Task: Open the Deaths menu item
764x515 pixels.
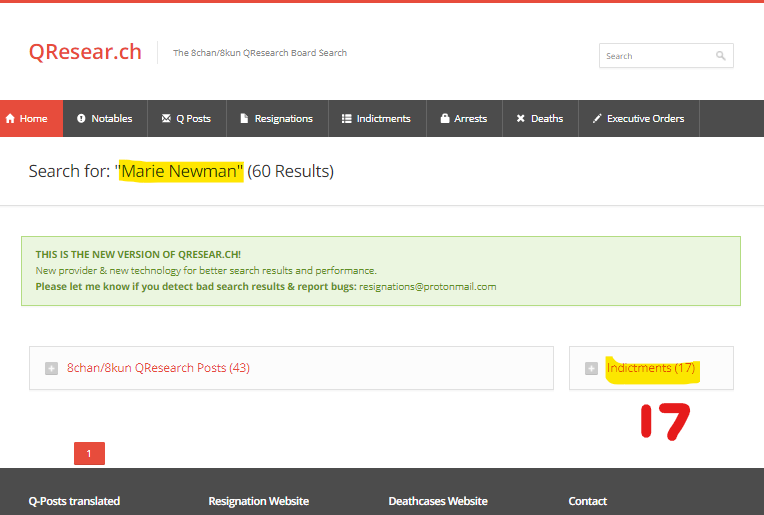Action: 540,118
